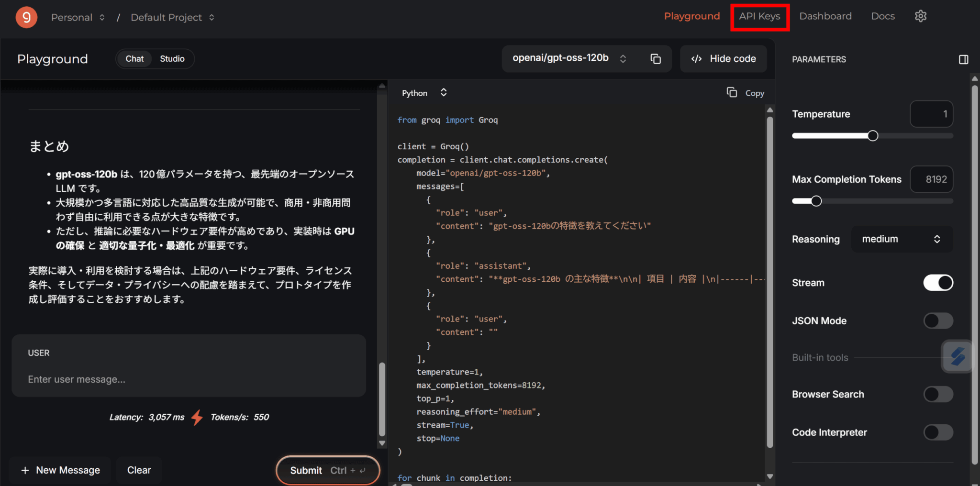The image size is (980, 486).
Task: Click the Clear button
Action: [x=139, y=470]
